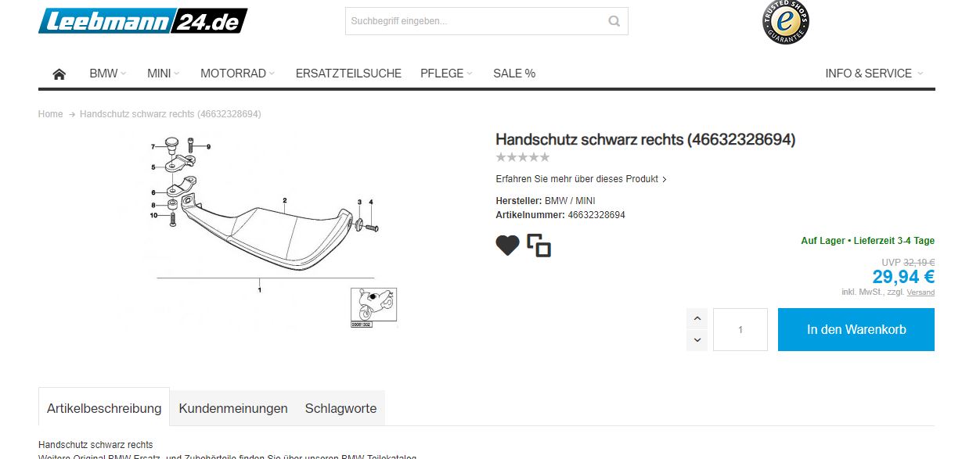Click the In den Warenkorb button
The height and width of the screenshot is (459, 980).
(x=856, y=329)
